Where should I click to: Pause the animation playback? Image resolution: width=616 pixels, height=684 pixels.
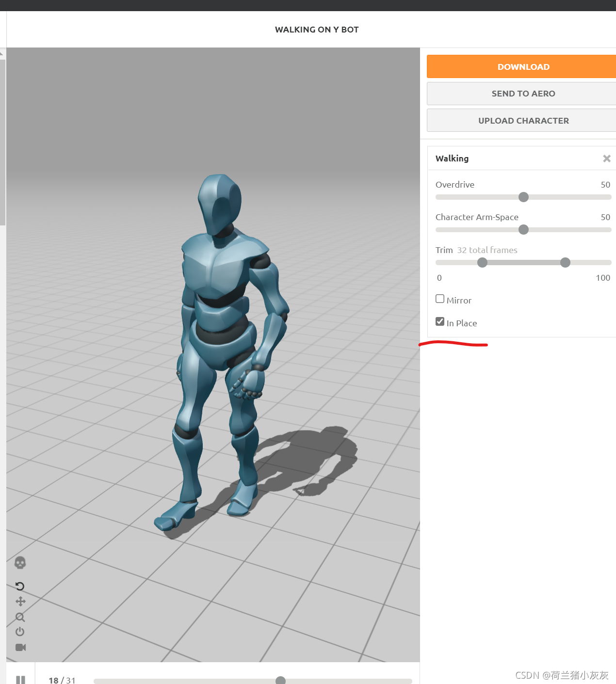click(x=20, y=680)
